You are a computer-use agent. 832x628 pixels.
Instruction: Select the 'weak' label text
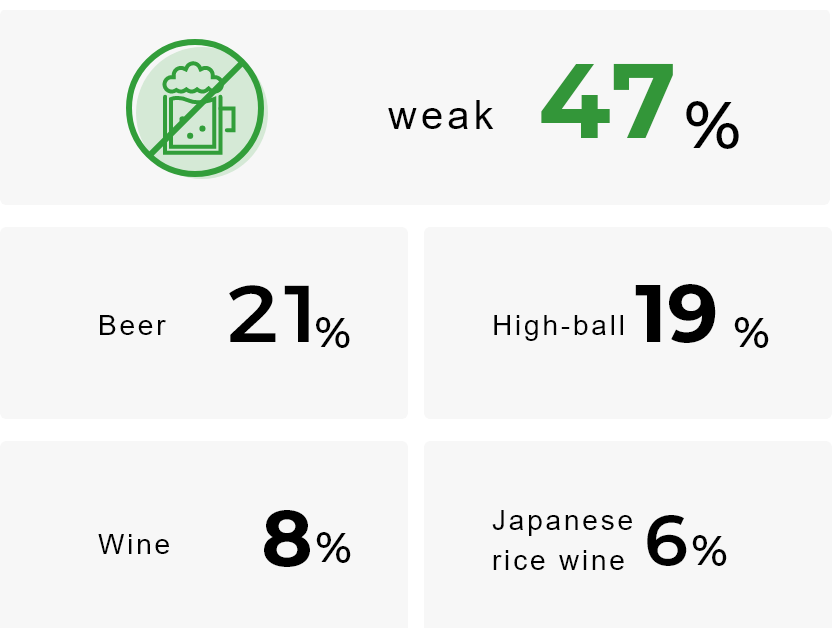(441, 116)
